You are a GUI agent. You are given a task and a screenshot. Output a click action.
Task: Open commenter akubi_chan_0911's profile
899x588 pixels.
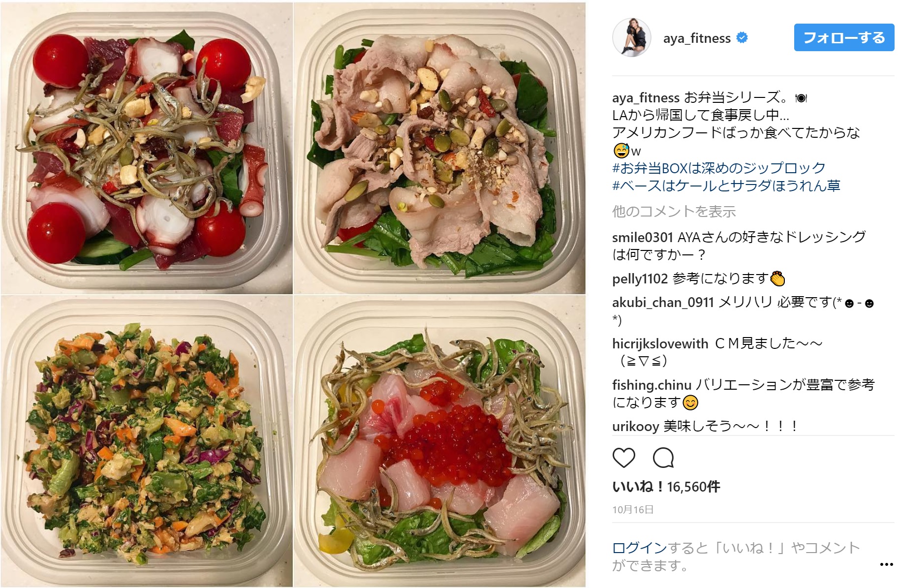pos(663,302)
